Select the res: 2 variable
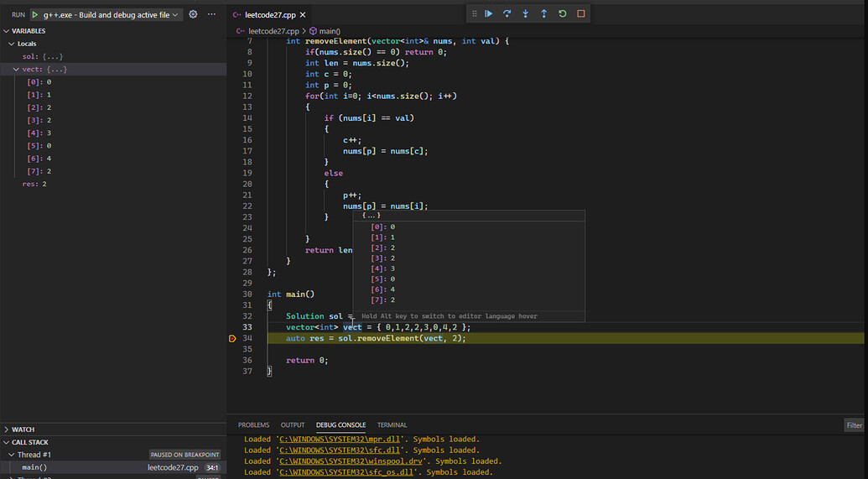Viewport: 868px width, 479px height. [113, 184]
